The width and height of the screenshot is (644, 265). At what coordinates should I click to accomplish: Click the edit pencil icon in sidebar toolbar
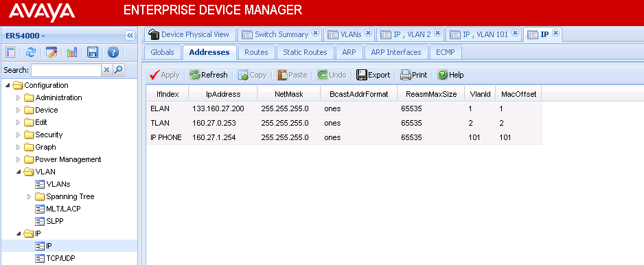coord(51,52)
